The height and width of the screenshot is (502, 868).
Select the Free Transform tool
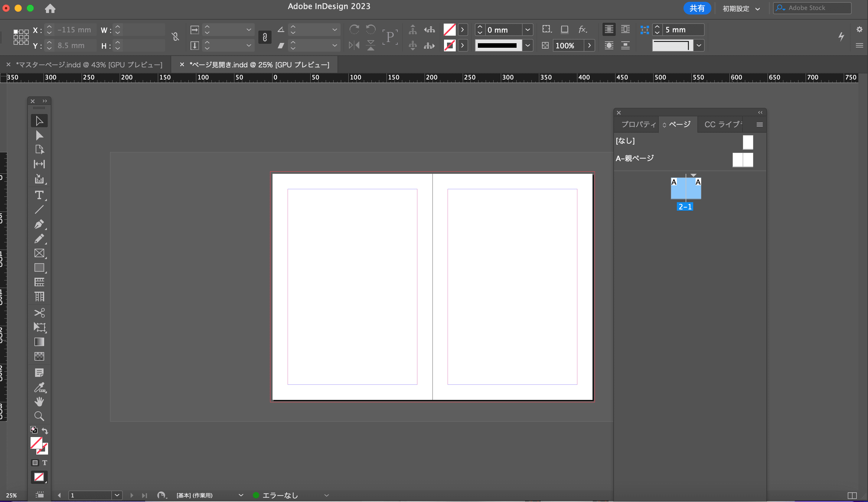(x=39, y=327)
